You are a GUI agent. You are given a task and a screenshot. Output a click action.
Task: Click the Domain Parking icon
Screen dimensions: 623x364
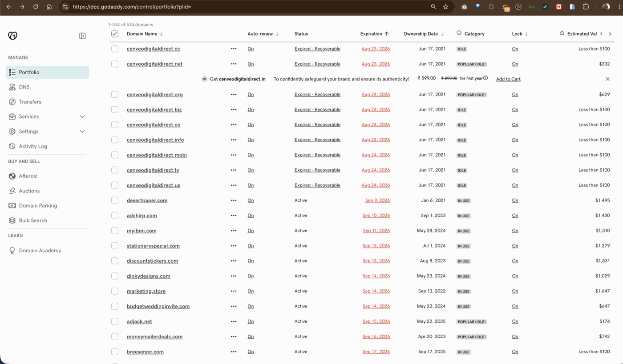pos(12,206)
